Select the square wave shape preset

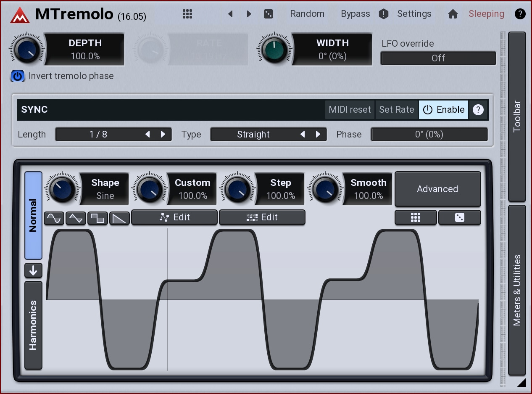click(x=97, y=218)
